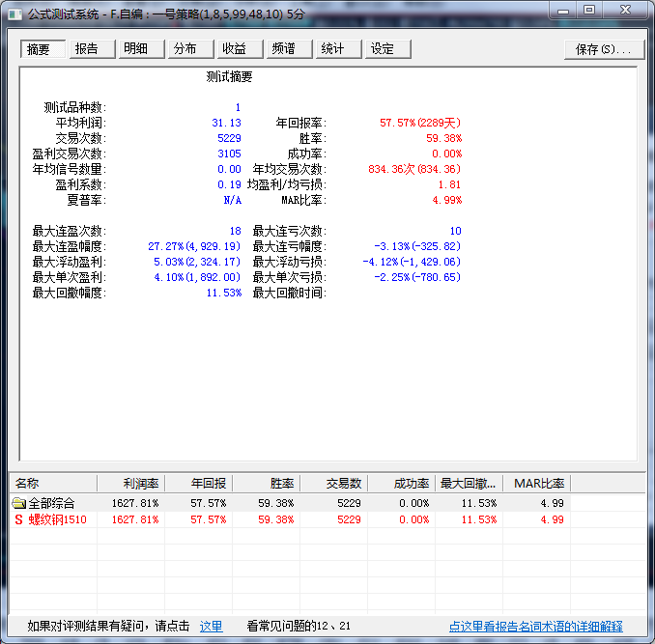
Task: Click the 最大回撤 column header
Action: click(469, 483)
